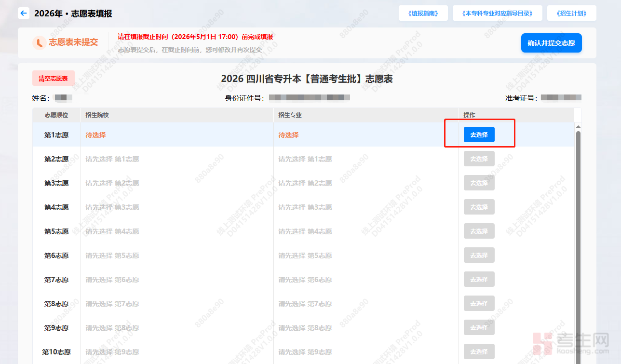
Task: Click the 志愿顺位 column header
Action: (56, 115)
